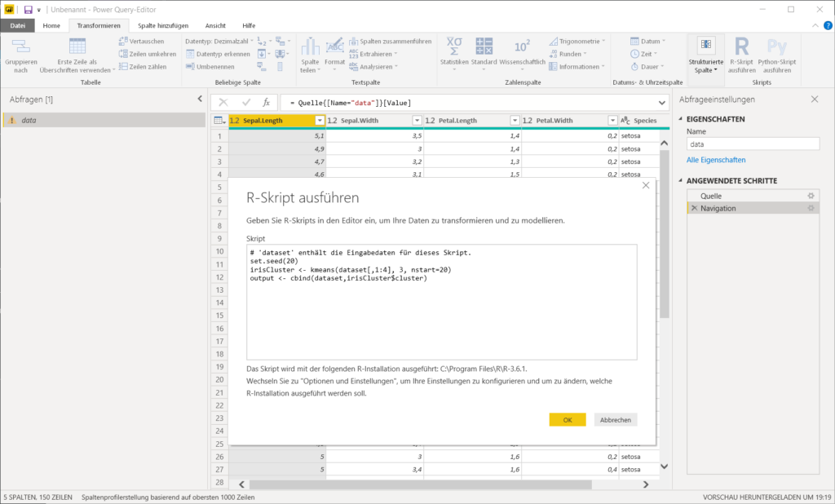The image size is (835, 504).
Task: Click the Species column type icon
Action: (625, 121)
